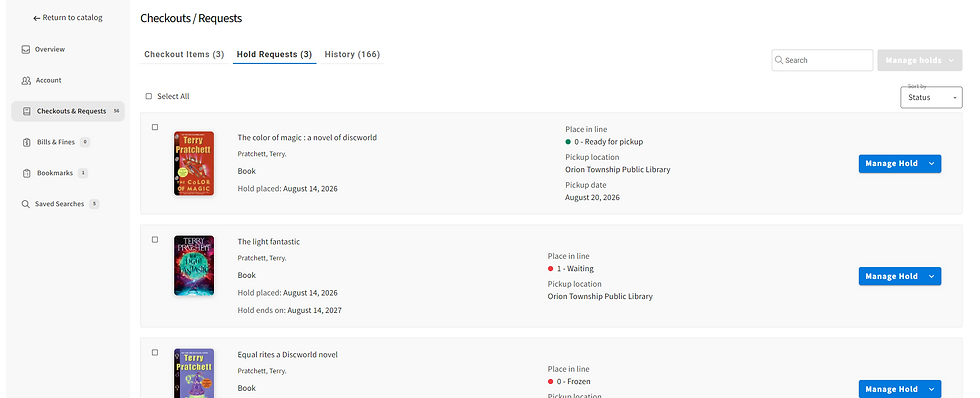Image resolution: width=980 pixels, height=398 pixels.
Task: Click '0 - Ready for pickup' status text
Action: (x=609, y=142)
